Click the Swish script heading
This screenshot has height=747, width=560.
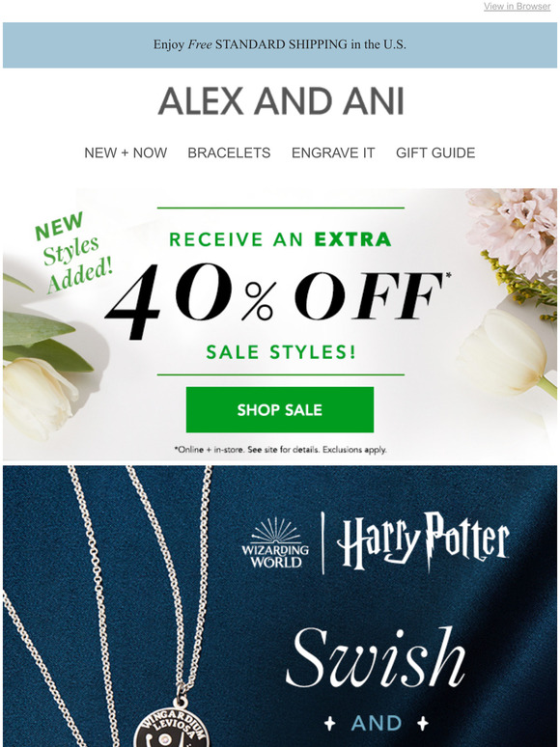pyautogui.click(x=376, y=658)
